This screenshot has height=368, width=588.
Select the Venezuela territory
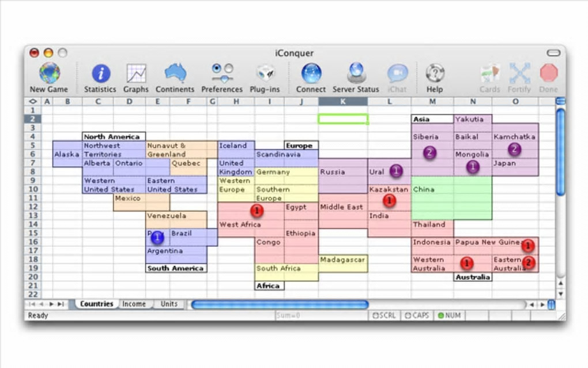[x=176, y=220]
